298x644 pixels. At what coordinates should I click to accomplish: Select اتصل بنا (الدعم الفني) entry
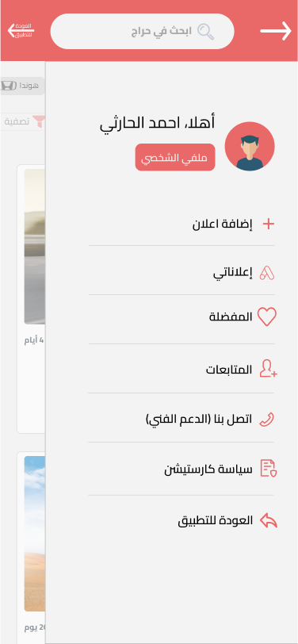point(181,420)
